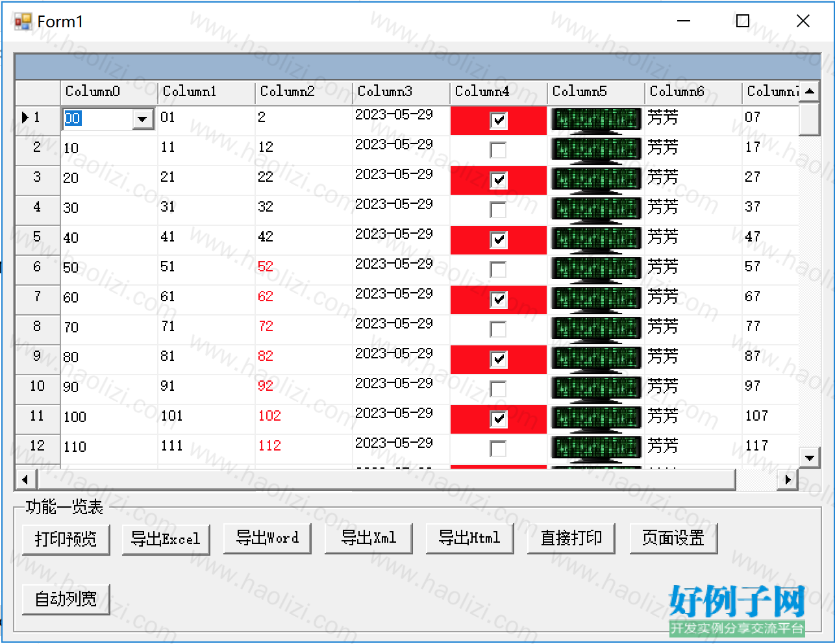Screen dimensions: 835x644
Task: Check the Column4 checkbox in row 8
Action: tap(498, 329)
